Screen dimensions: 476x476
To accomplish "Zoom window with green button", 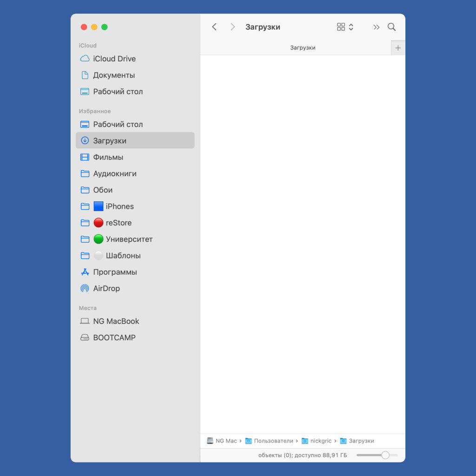I will [105, 27].
